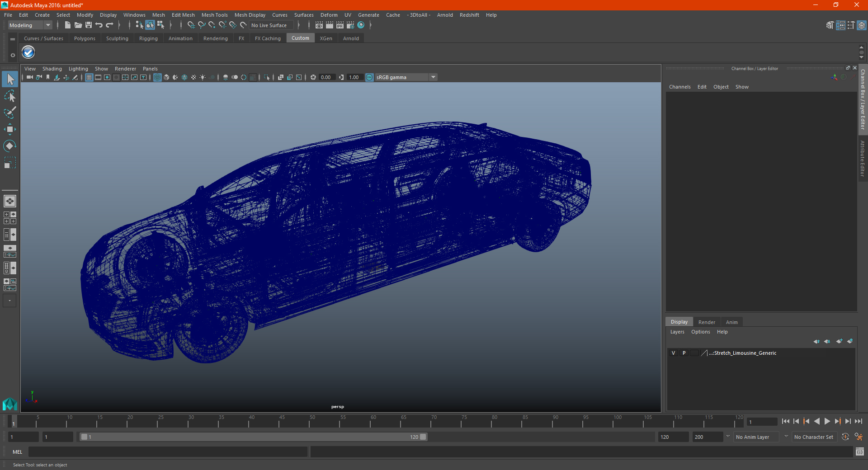
Task: Open the Modeling menu set dropdown
Action: click(30, 25)
